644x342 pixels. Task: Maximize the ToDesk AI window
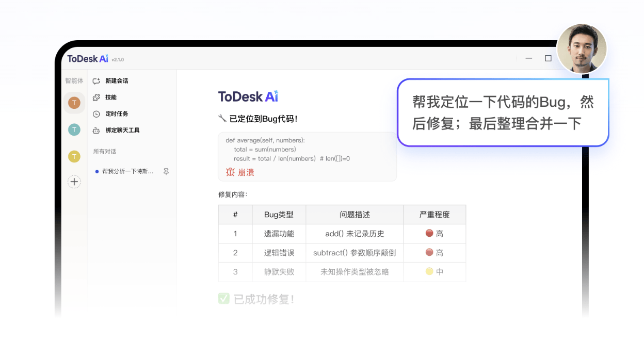[x=548, y=58]
